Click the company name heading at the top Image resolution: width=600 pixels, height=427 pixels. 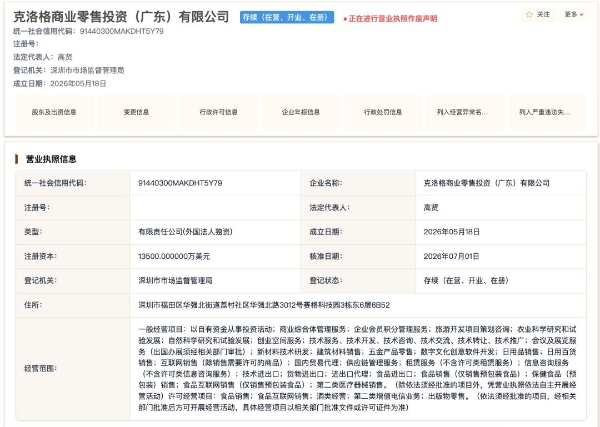(x=121, y=17)
